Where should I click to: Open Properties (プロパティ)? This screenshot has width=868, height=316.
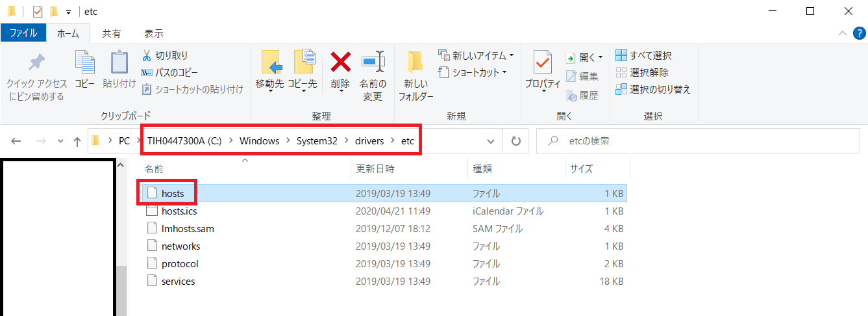[543, 72]
